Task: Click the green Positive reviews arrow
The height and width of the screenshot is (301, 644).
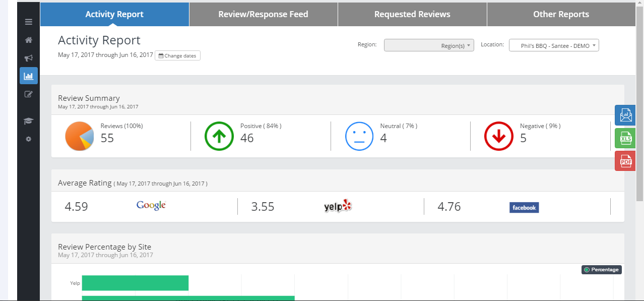Action: pyautogui.click(x=219, y=136)
